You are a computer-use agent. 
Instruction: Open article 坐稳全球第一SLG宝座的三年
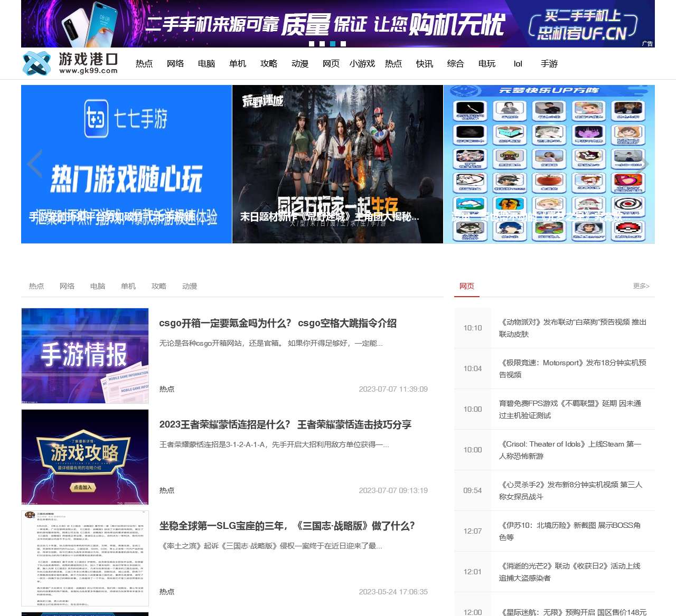[x=287, y=526]
